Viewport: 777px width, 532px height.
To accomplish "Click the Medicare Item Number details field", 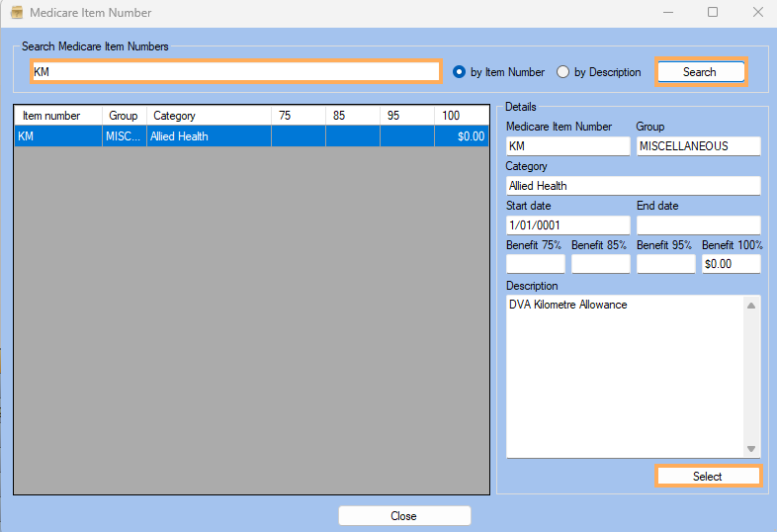I will [567, 146].
